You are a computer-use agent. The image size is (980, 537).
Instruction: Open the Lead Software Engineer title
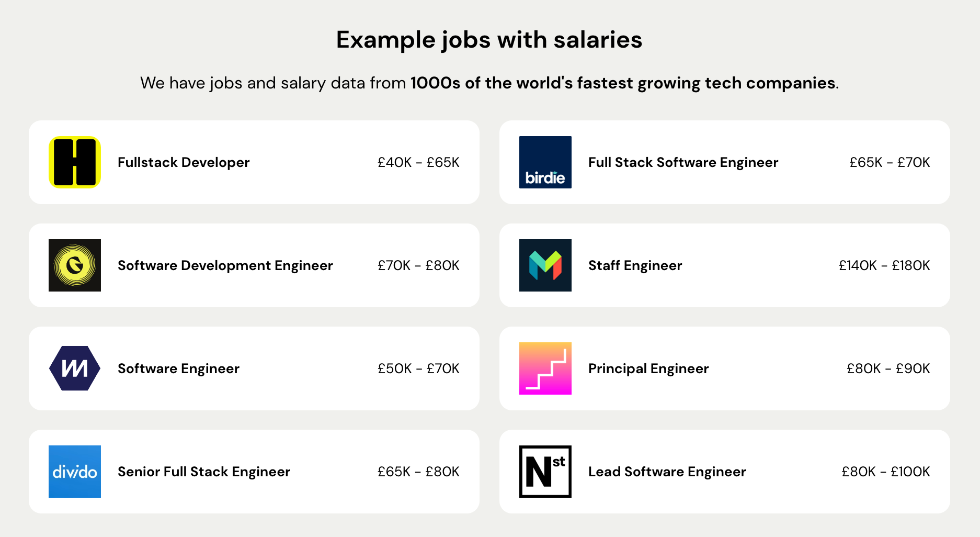click(x=667, y=472)
